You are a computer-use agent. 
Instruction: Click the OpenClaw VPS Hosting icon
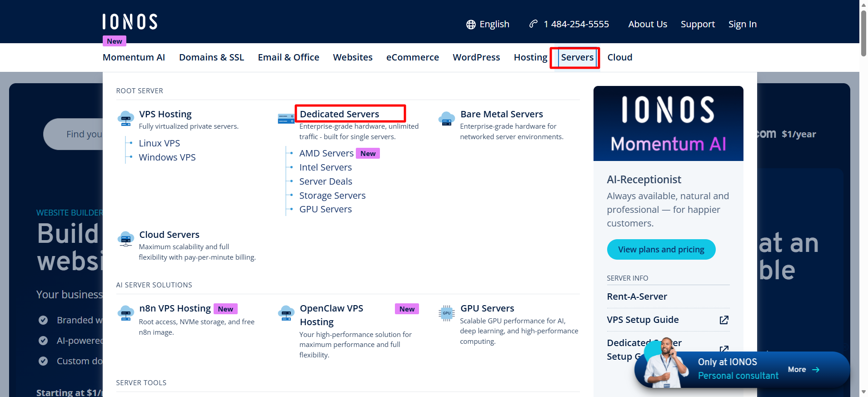click(x=286, y=313)
